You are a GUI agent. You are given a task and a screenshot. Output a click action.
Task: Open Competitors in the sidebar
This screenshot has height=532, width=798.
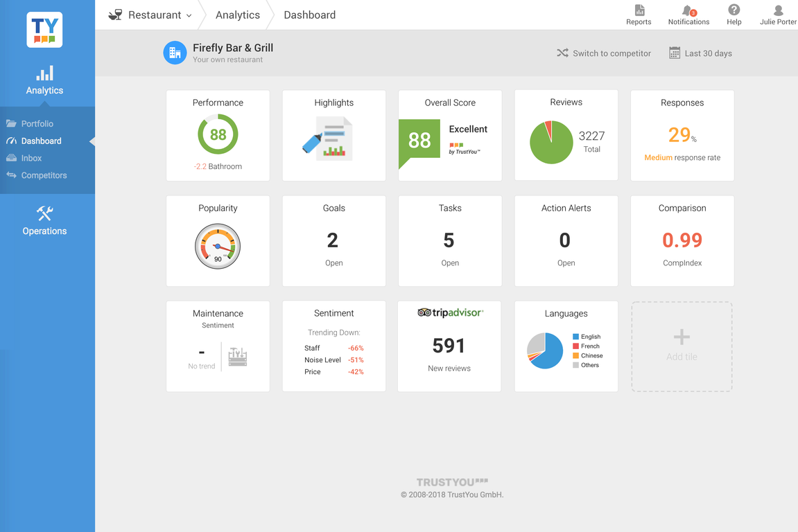coord(44,176)
